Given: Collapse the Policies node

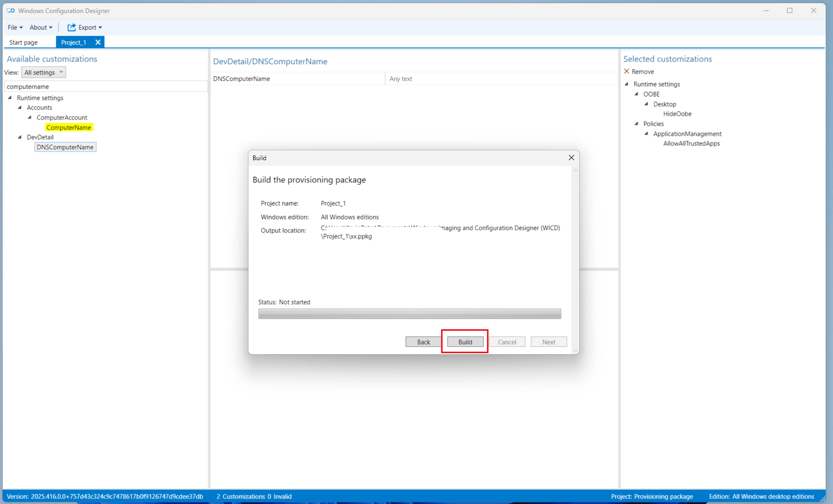Looking at the screenshot, I should tap(637, 124).
